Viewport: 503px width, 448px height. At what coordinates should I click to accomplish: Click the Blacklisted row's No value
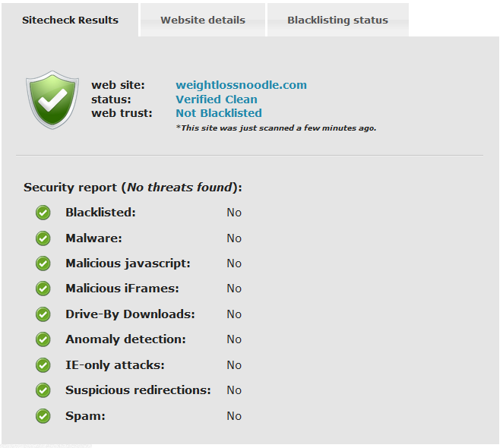click(234, 213)
